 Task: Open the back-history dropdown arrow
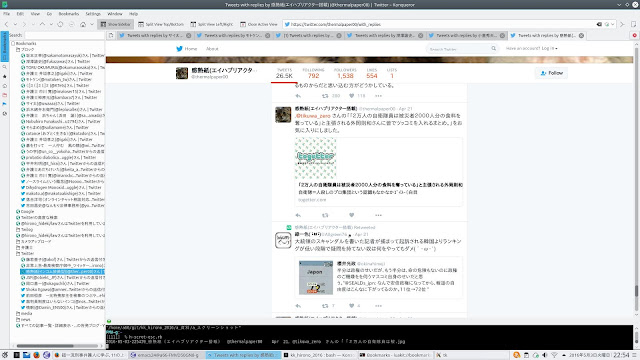click(15, 24)
